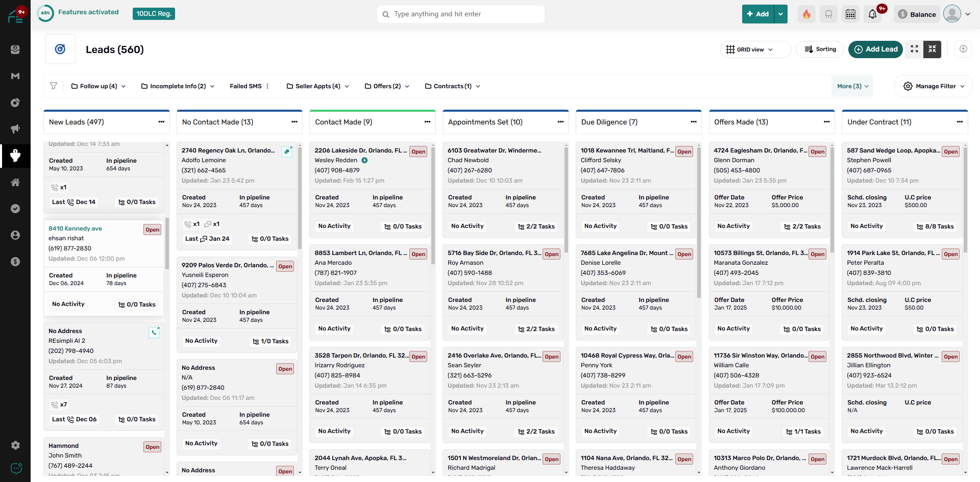The image size is (980, 482).
Task: Open the calendar icon in top bar
Action: 850,14
